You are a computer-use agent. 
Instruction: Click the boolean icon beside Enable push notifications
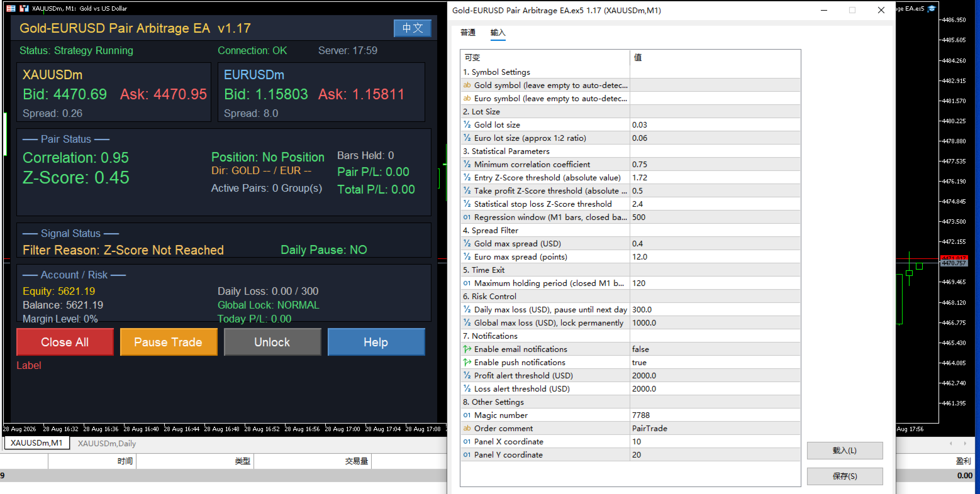click(467, 362)
